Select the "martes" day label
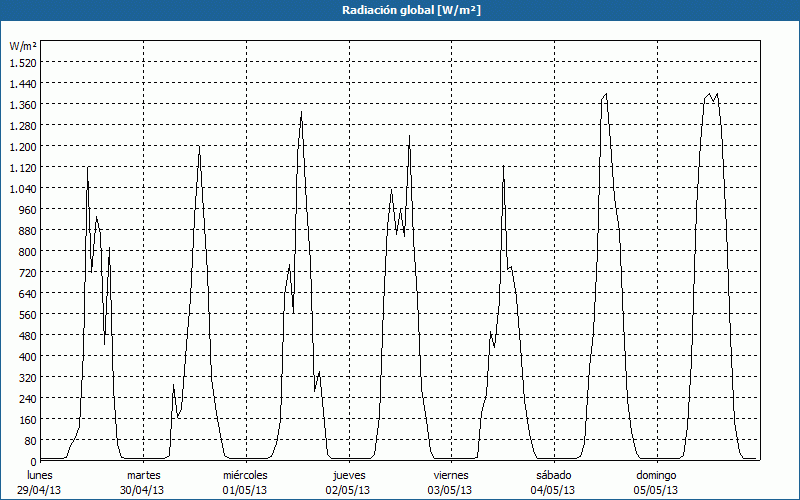The image size is (800, 500). tap(143, 475)
